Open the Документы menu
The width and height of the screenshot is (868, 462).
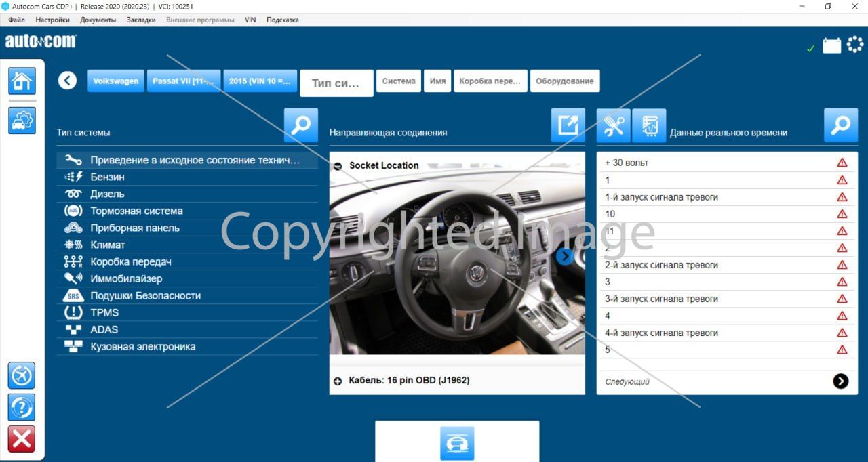(98, 20)
